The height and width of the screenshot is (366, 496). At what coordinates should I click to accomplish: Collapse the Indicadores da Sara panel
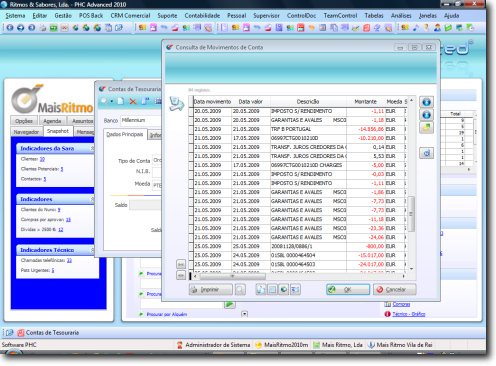click(x=92, y=148)
